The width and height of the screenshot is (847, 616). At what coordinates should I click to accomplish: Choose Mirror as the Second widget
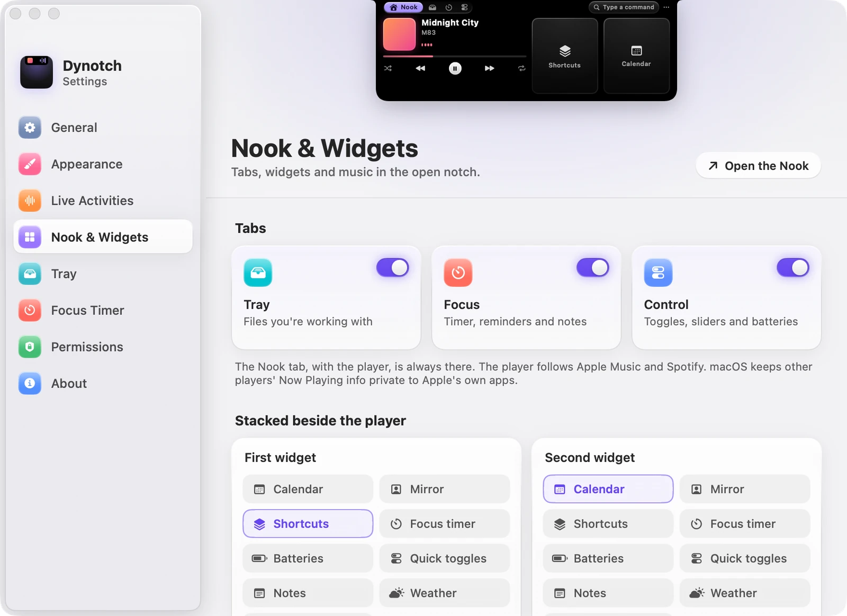tap(745, 489)
